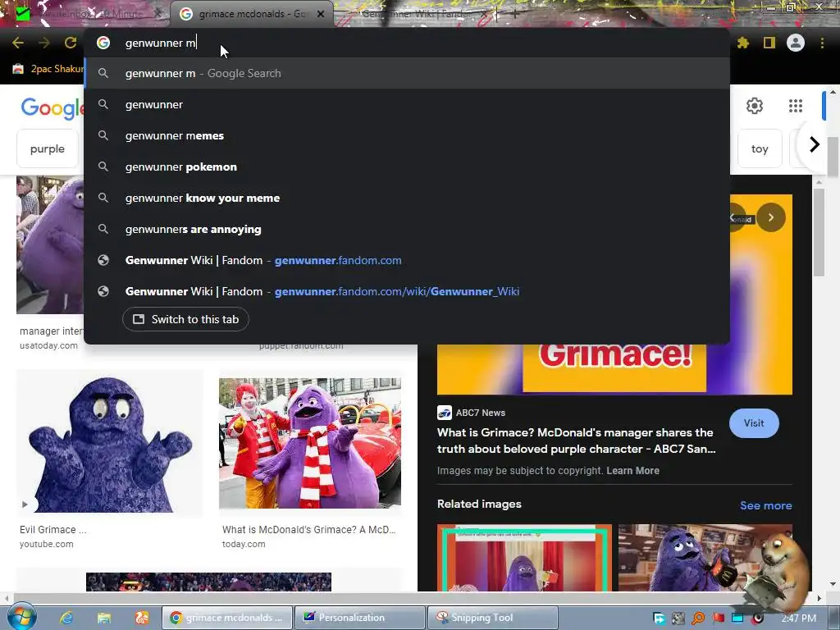Switch to the Genwunner Wiki Fandom tab
Image resolution: width=840 pixels, height=630 pixels.
(x=418, y=14)
